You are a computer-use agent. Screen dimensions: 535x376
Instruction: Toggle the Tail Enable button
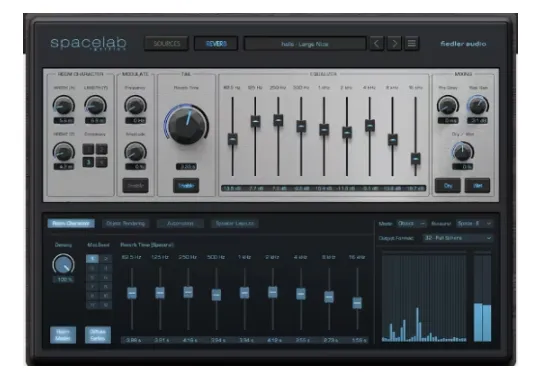pos(186,186)
